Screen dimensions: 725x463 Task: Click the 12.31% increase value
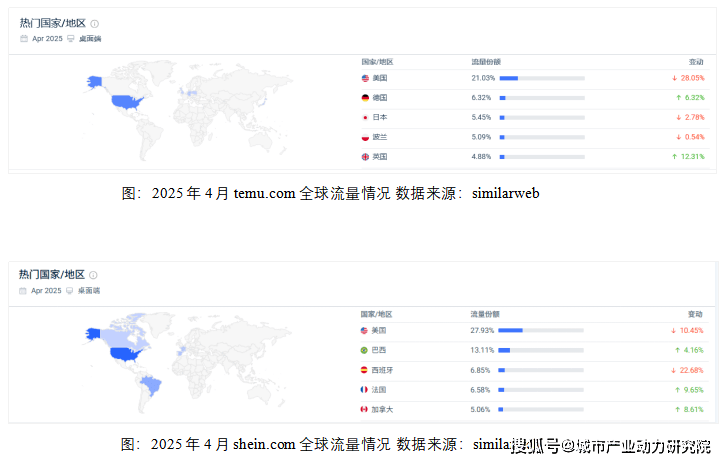tap(692, 157)
